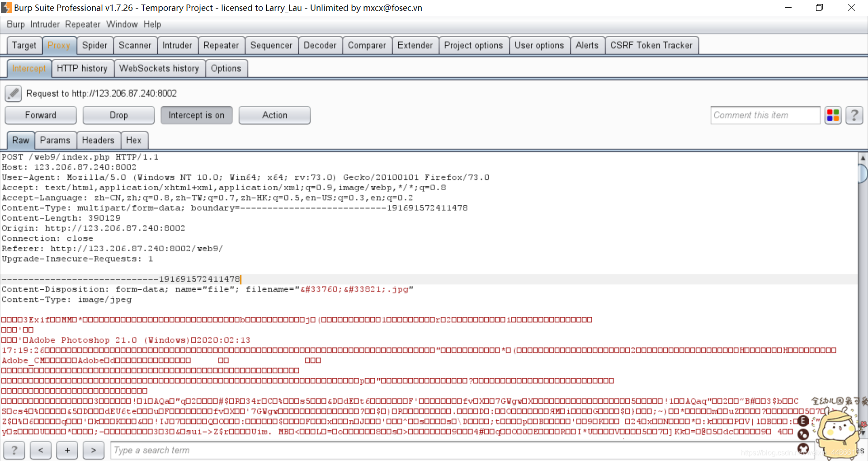Click the request editor vertical scrollbar thumb
Viewport: 868px width, 461px height.
863,174
